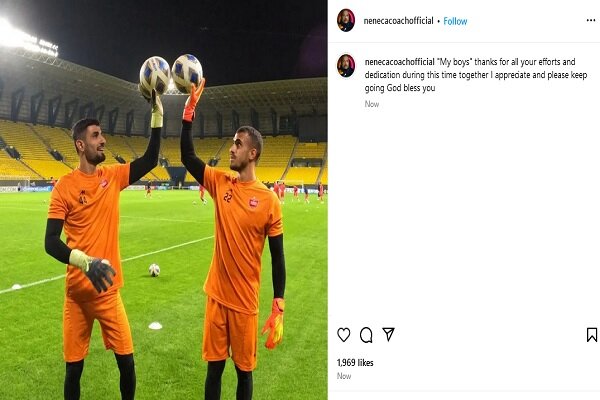Open nenecacoachofficial username in header
600x400 pixels.
398,21
